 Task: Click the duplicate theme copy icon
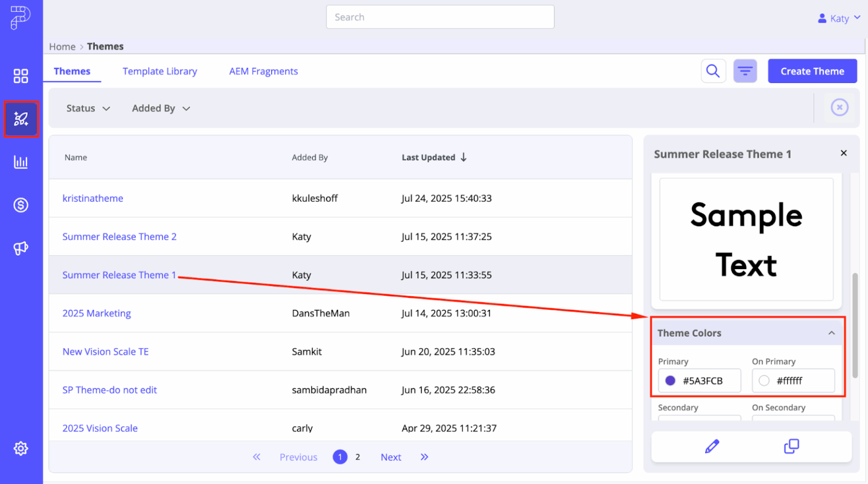click(792, 446)
